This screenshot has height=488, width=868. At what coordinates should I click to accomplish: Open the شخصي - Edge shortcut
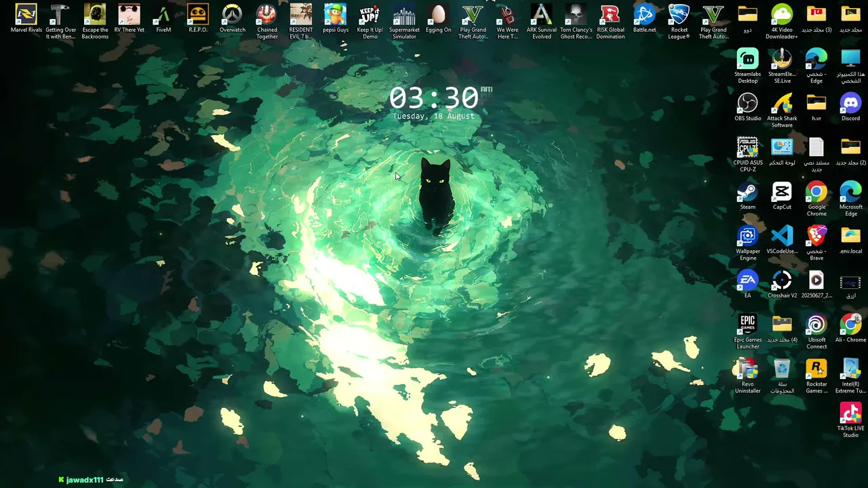coord(816,65)
